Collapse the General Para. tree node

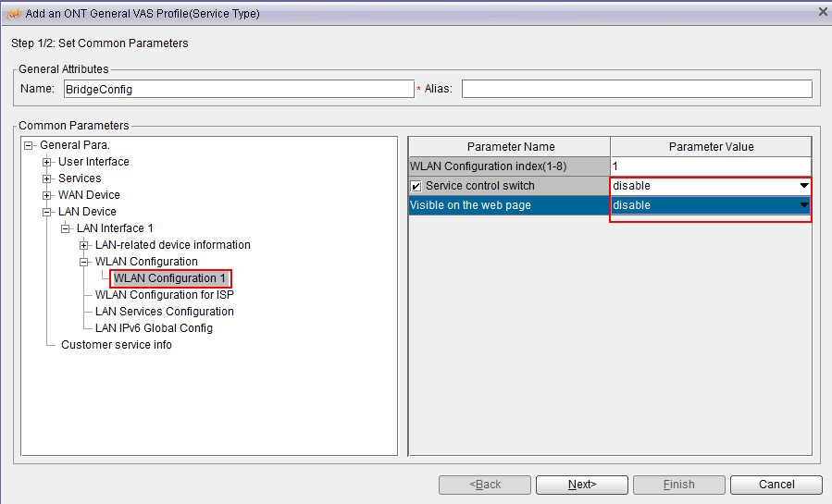29,145
